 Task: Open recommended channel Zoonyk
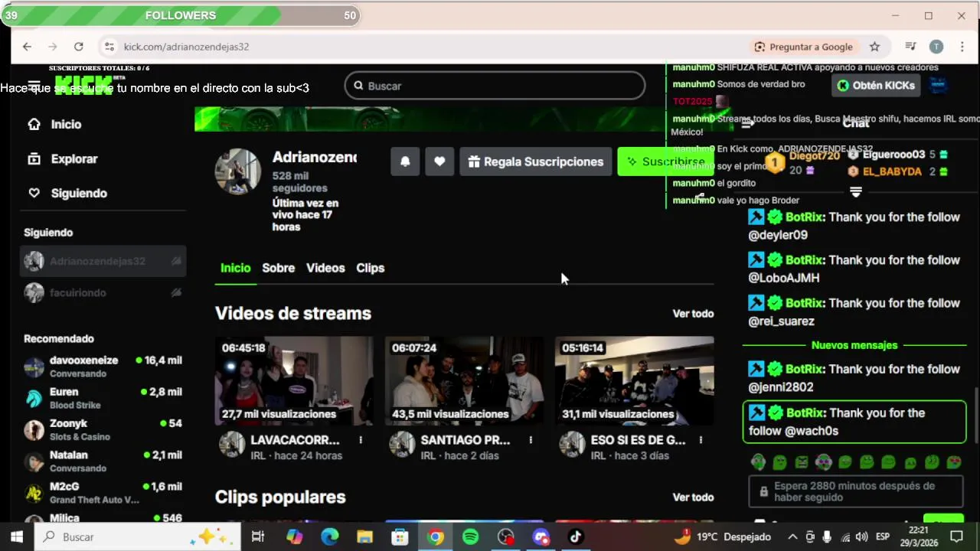[x=103, y=429]
